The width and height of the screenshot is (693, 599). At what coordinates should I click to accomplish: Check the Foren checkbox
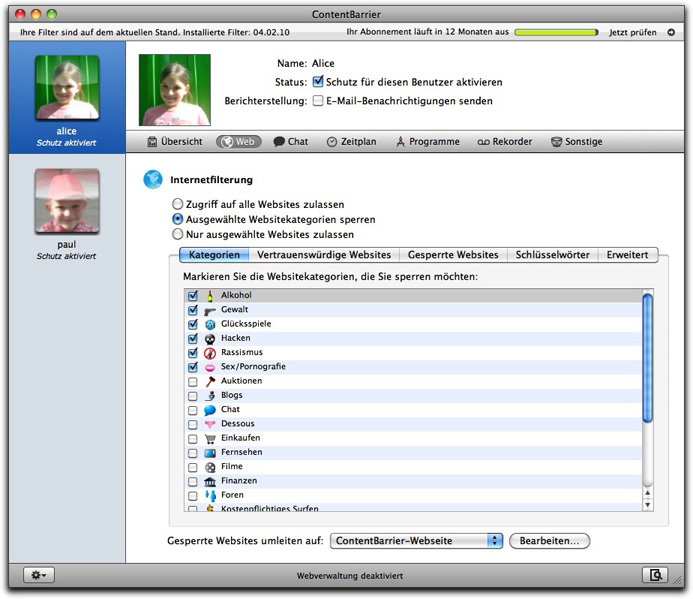(193, 496)
